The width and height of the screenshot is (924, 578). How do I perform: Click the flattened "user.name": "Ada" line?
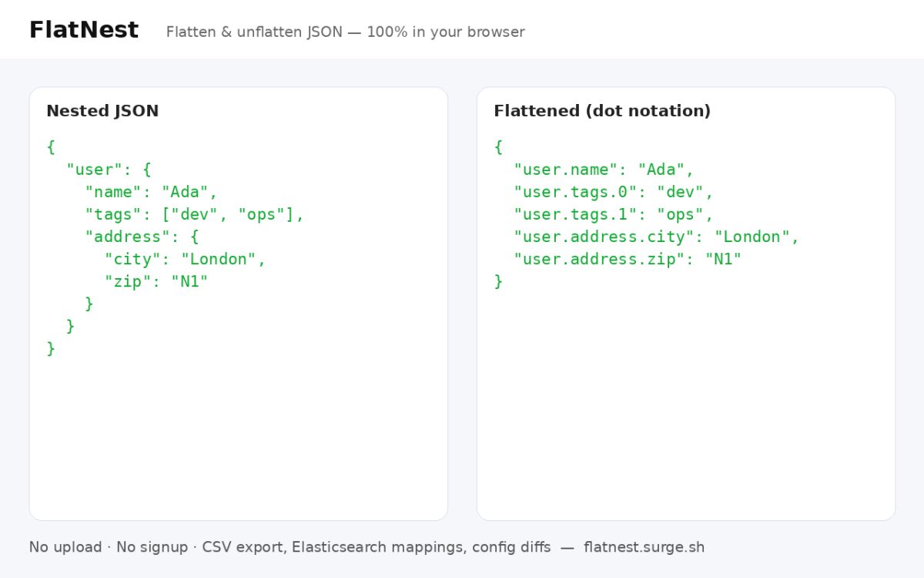(x=604, y=170)
